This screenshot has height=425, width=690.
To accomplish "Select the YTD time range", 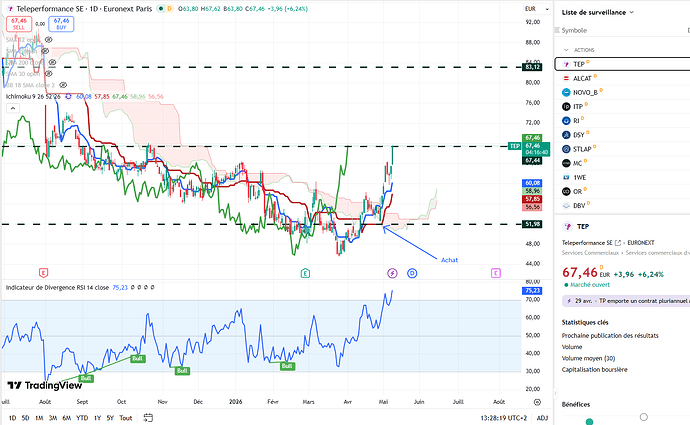I will pos(82,418).
